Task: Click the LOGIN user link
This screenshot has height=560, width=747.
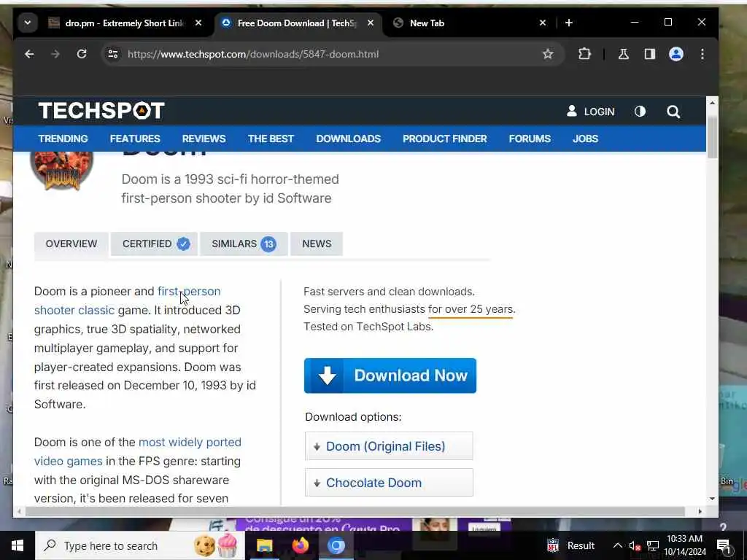Action: click(x=590, y=112)
